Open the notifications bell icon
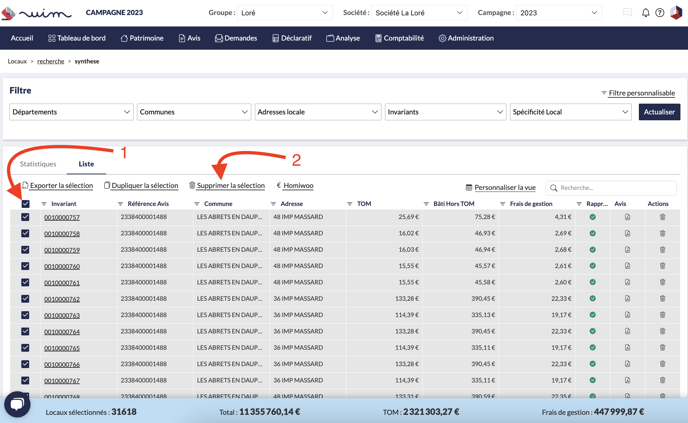The image size is (688, 423). (x=645, y=13)
